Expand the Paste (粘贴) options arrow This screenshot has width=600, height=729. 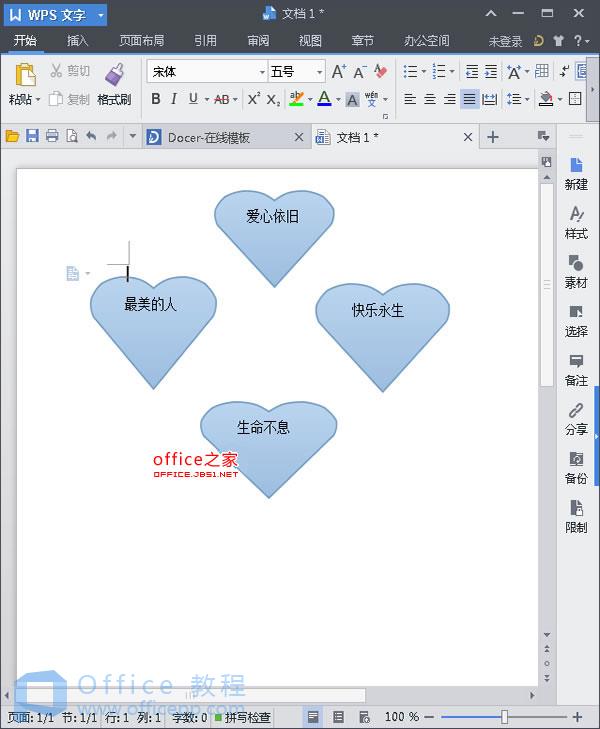[38, 99]
